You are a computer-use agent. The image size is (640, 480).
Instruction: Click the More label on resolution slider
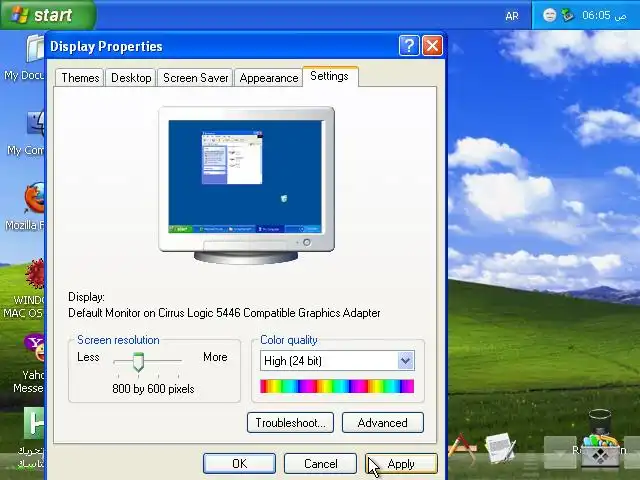tap(215, 357)
